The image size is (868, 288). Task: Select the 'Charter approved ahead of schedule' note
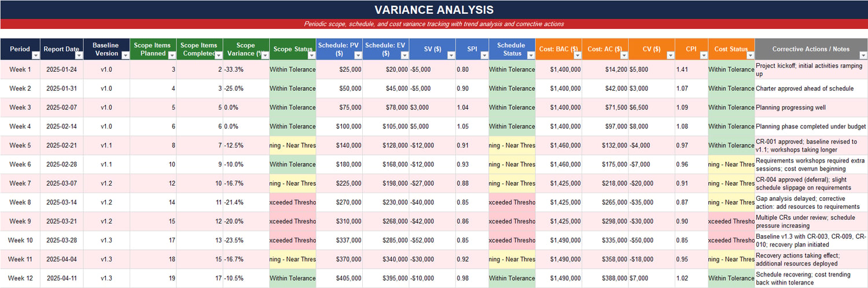(x=811, y=88)
